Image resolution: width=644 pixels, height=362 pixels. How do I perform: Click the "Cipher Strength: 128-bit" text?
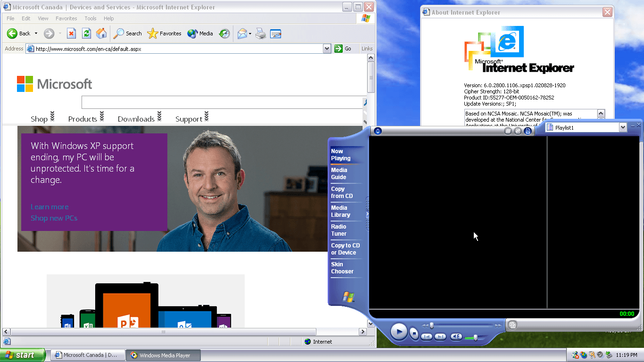pyautogui.click(x=492, y=91)
